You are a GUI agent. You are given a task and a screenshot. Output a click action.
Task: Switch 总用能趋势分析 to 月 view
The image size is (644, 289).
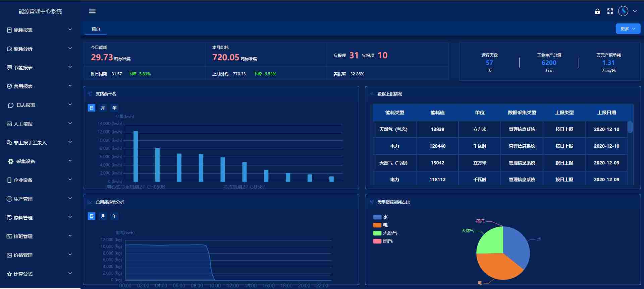coord(103,216)
